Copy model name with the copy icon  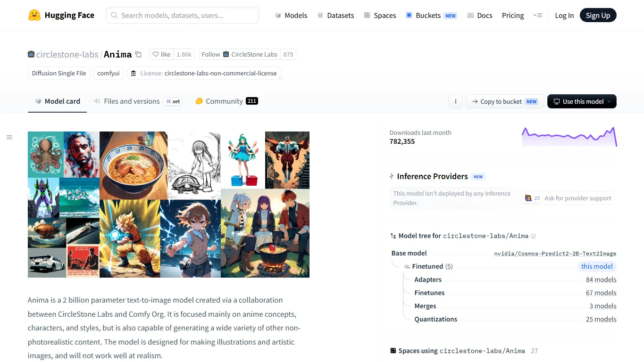[x=138, y=54]
